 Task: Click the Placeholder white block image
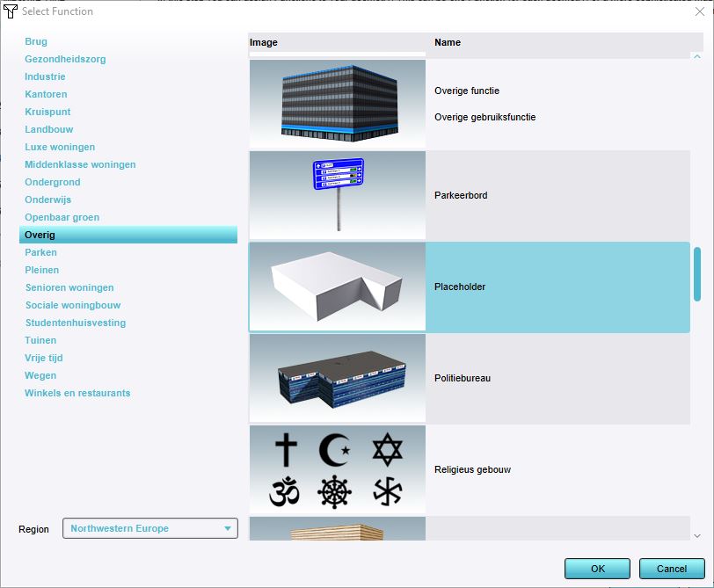[338, 287]
